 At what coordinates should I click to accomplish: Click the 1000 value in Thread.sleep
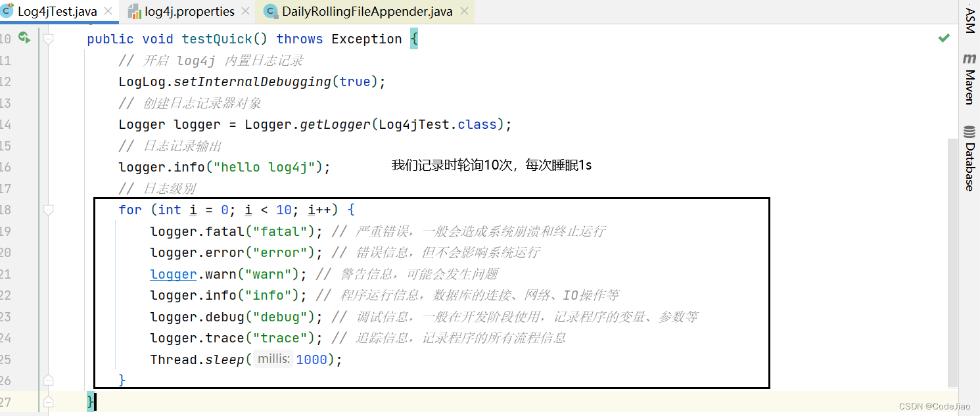[312, 359]
